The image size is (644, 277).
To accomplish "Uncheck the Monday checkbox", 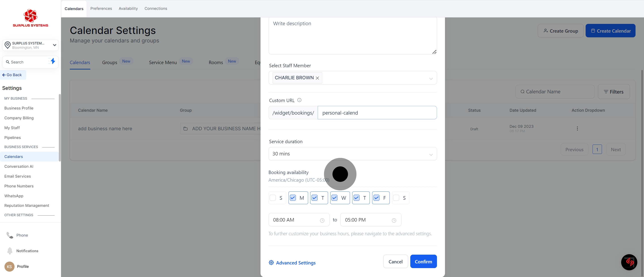I will 293,198.
